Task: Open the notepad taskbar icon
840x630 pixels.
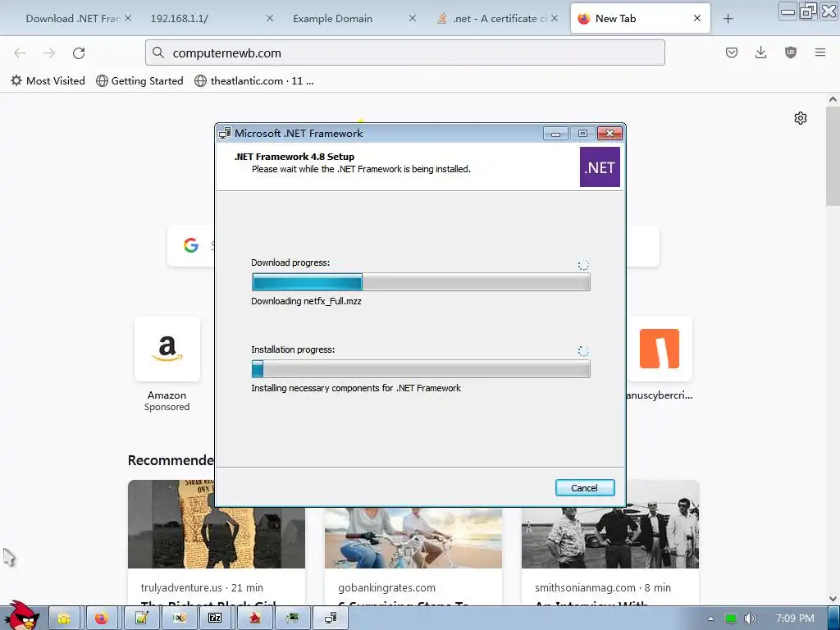Action: coord(141,619)
